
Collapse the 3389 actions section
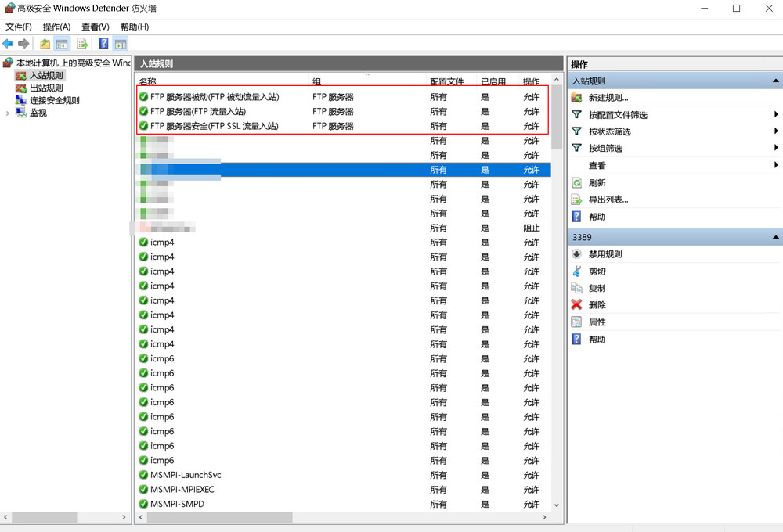(x=775, y=237)
